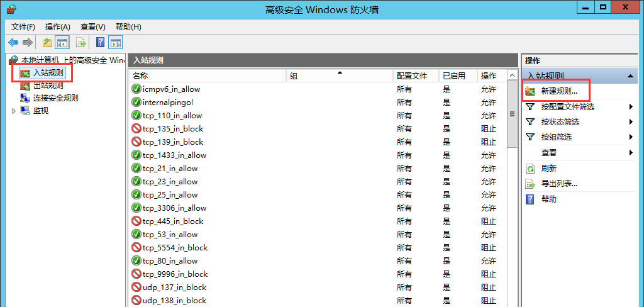Image resolution: width=644 pixels, height=307 pixels.
Task: Select the tcp_1433_in_allow rule
Action: point(318,155)
